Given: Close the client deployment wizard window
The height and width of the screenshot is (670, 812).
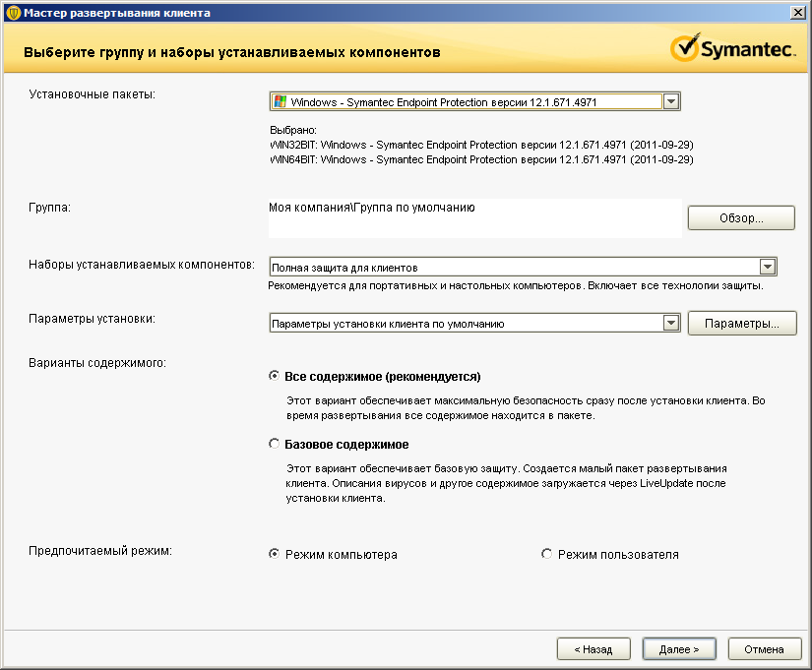Looking at the screenshot, I should pyautogui.click(x=798, y=12).
